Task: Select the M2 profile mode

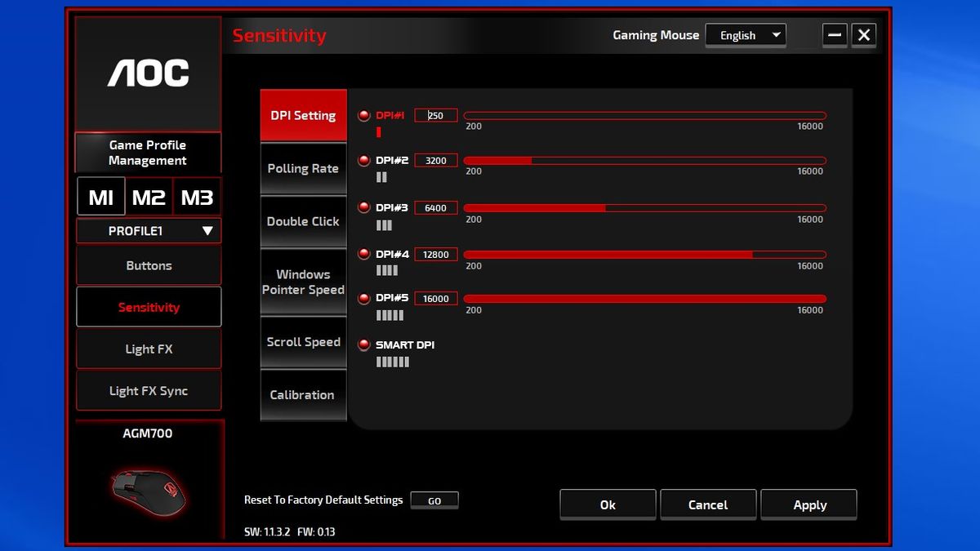Action: 149,198
